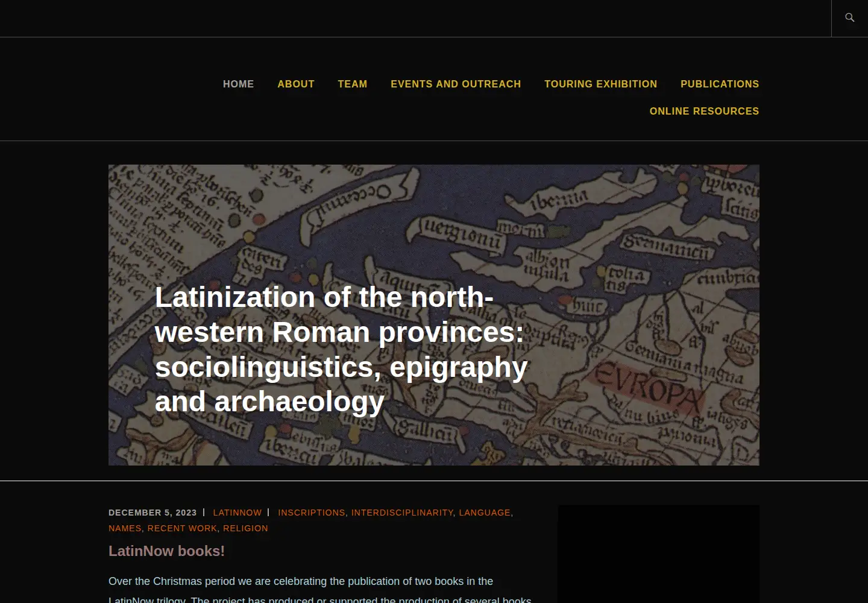The height and width of the screenshot is (603, 868).
Task: Open the Interdisciplinarity category
Action: point(402,513)
